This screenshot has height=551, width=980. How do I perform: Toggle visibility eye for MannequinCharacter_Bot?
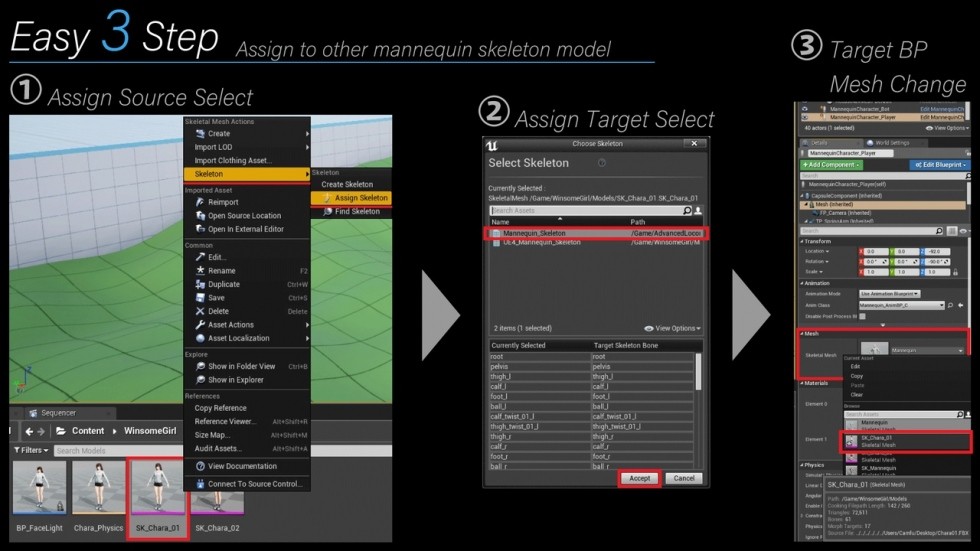pos(804,109)
